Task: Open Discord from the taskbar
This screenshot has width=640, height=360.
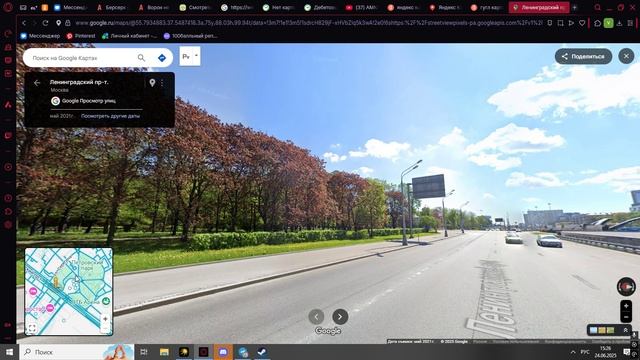Action: coord(223,352)
